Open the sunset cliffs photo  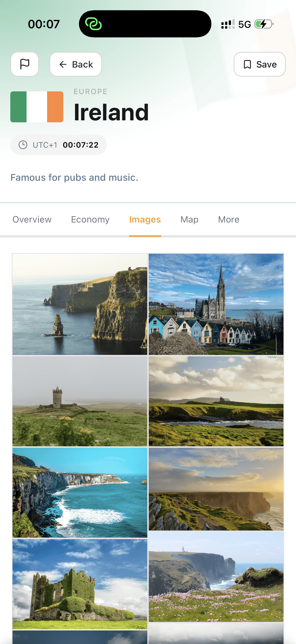[216, 489]
